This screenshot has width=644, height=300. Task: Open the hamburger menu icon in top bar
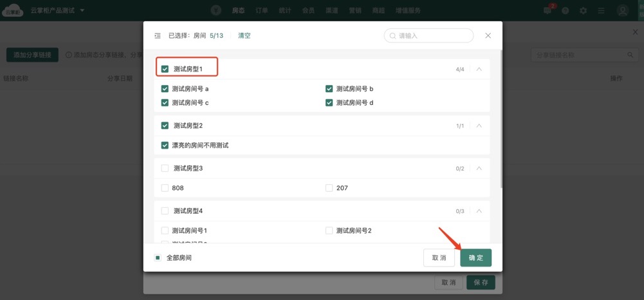[602, 11]
